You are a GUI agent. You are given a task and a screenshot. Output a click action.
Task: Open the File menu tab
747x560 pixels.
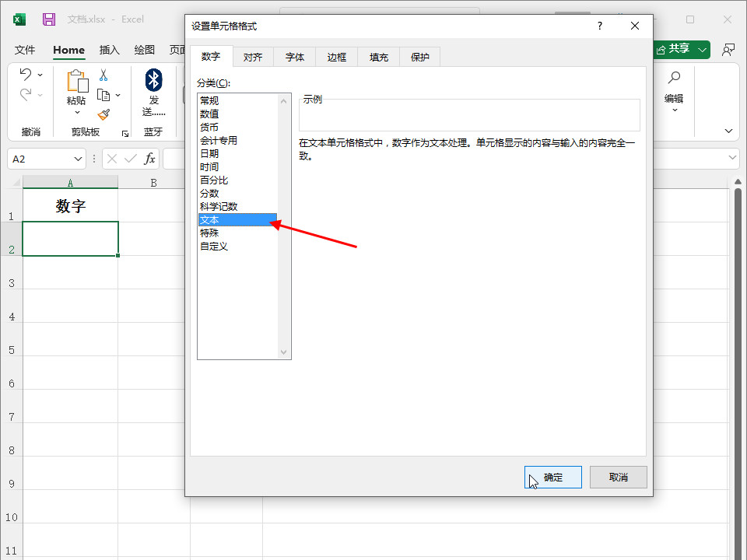25,50
